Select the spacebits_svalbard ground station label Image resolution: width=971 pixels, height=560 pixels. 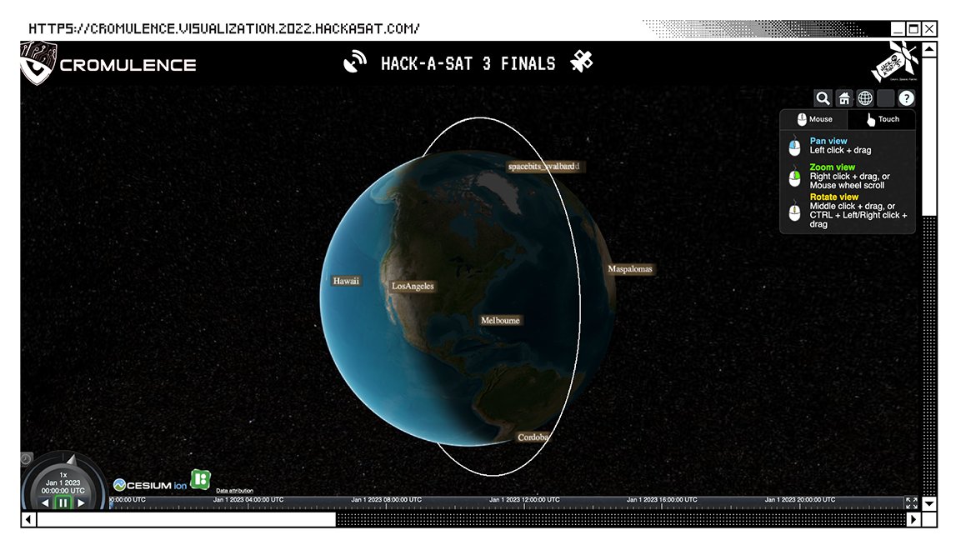pos(543,167)
